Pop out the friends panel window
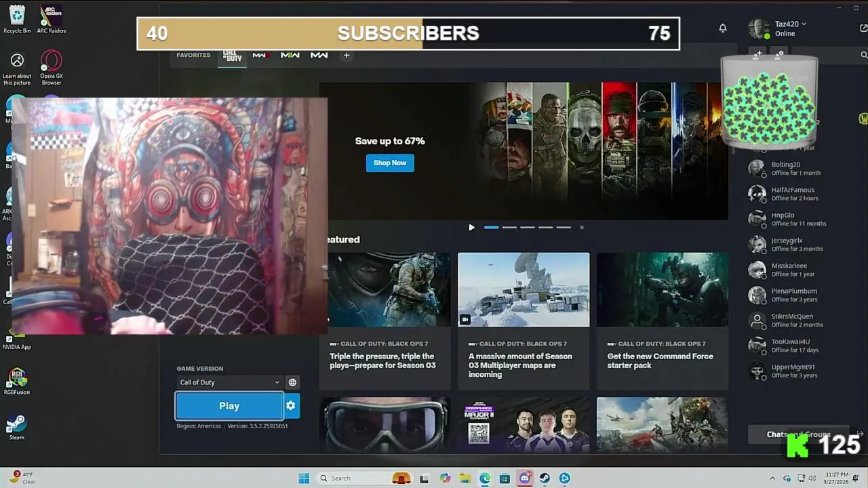Image resolution: width=868 pixels, height=488 pixels. (863, 28)
